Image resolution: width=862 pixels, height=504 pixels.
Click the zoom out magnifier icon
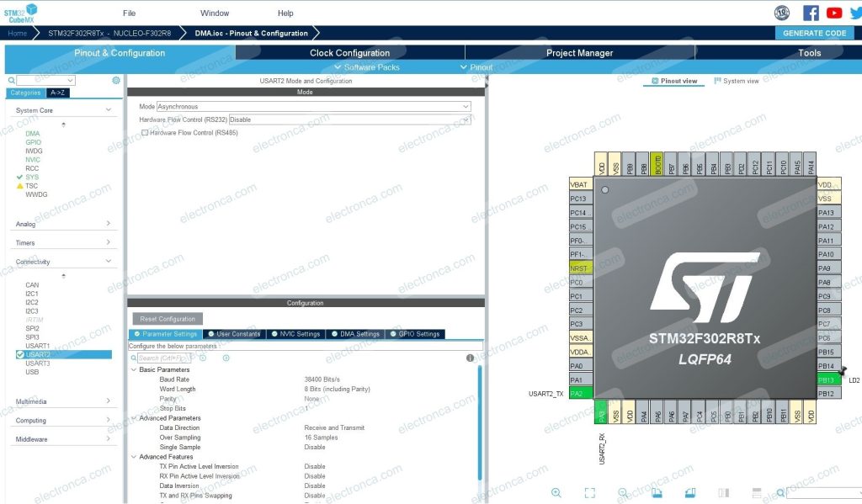pyautogui.click(x=623, y=493)
